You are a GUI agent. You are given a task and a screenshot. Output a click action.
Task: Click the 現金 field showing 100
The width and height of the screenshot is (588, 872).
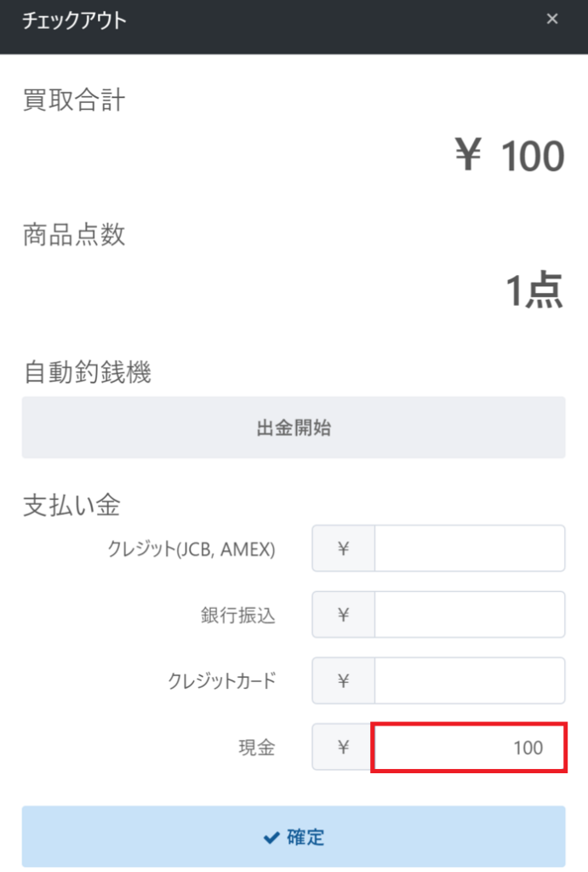pyautogui.click(x=470, y=748)
